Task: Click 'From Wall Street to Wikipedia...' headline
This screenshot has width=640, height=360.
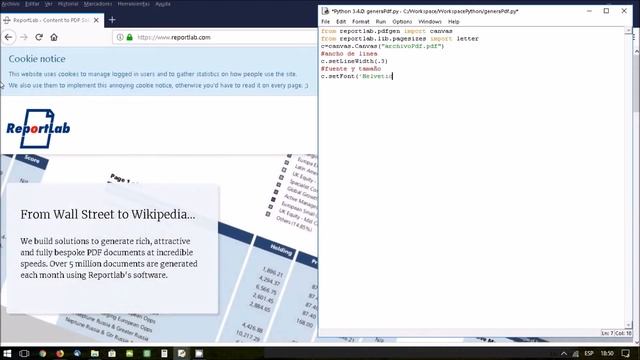Action: (x=108, y=214)
